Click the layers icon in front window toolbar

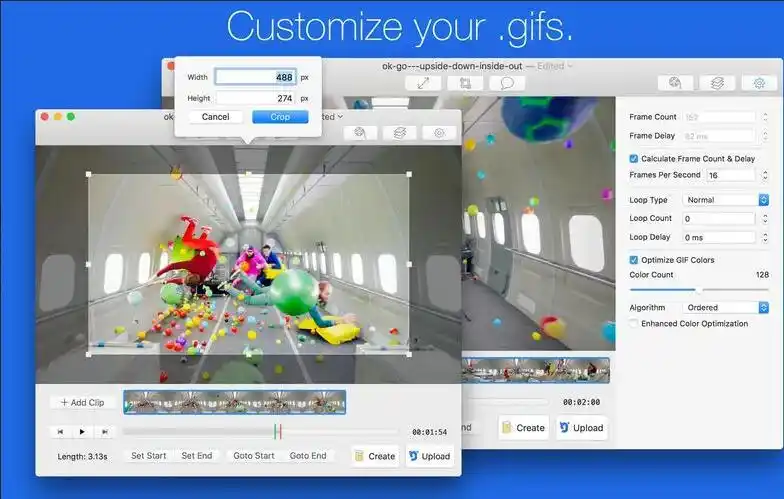pyautogui.click(x=399, y=133)
